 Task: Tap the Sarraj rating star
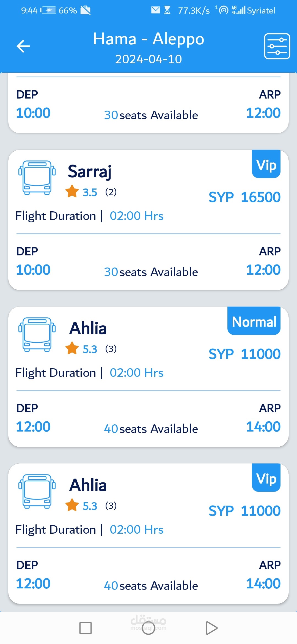click(72, 191)
